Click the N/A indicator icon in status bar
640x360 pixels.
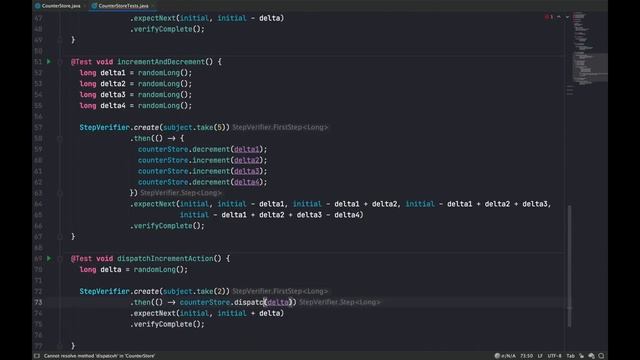[x=505, y=356]
